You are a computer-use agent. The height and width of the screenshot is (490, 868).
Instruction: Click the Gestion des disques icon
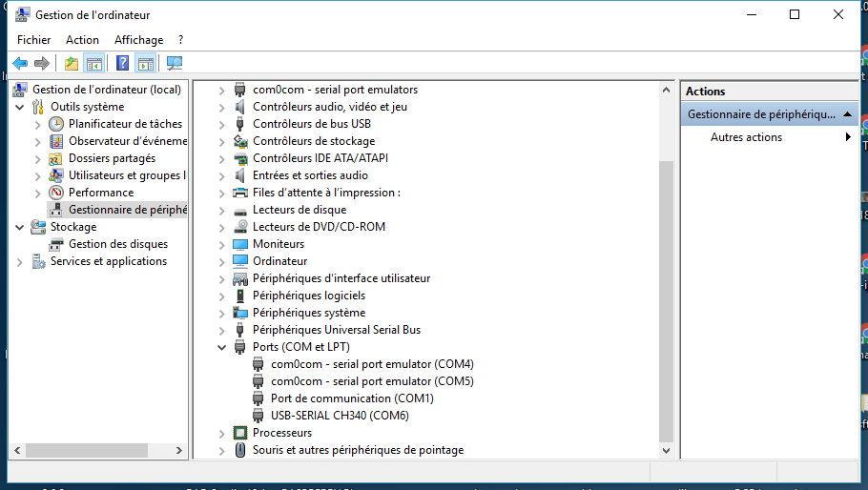(56, 244)
